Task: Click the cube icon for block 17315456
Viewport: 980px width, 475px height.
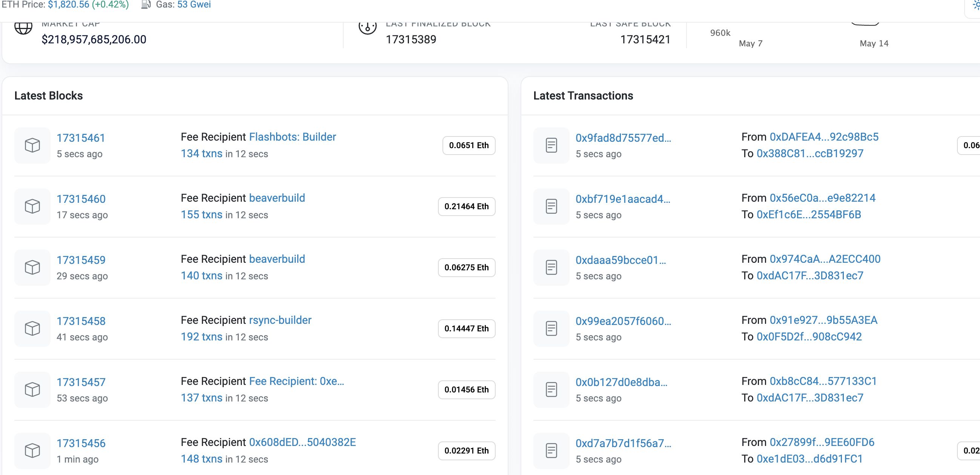Action: click(x=32, y=450)
